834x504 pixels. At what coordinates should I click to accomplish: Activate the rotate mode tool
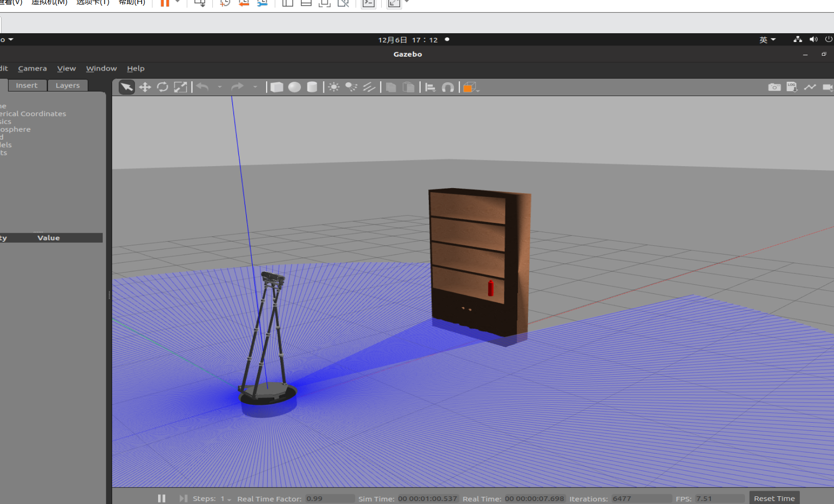tap(163, 87)
